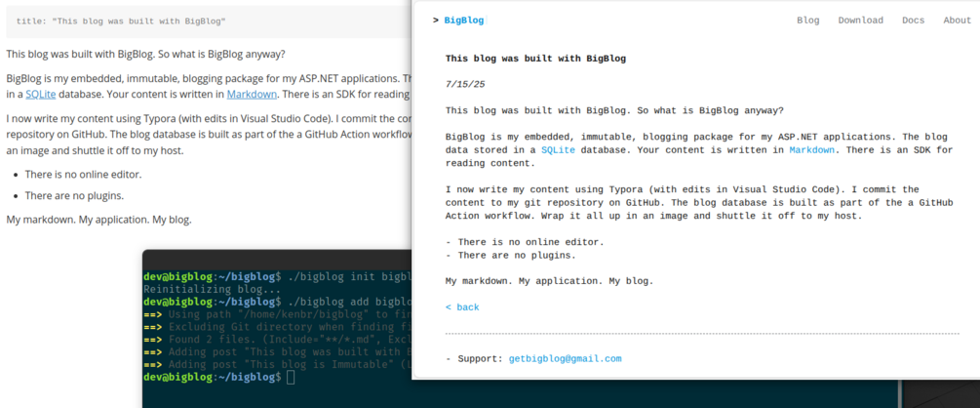Click 'There are no plugins.' bullet in left document

74,196
